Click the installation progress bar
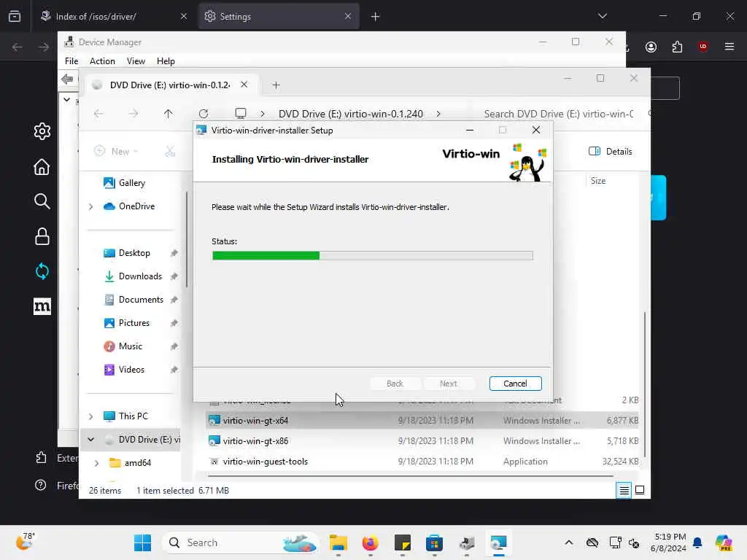 (x=373, y=256)
